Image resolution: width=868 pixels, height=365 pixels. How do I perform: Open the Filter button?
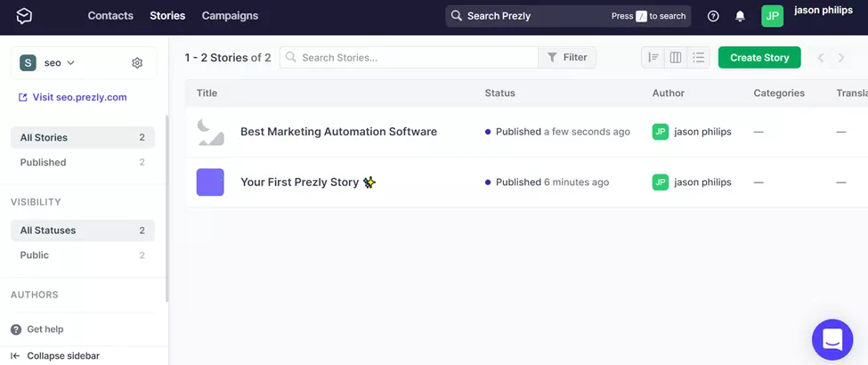pos(567,58)
